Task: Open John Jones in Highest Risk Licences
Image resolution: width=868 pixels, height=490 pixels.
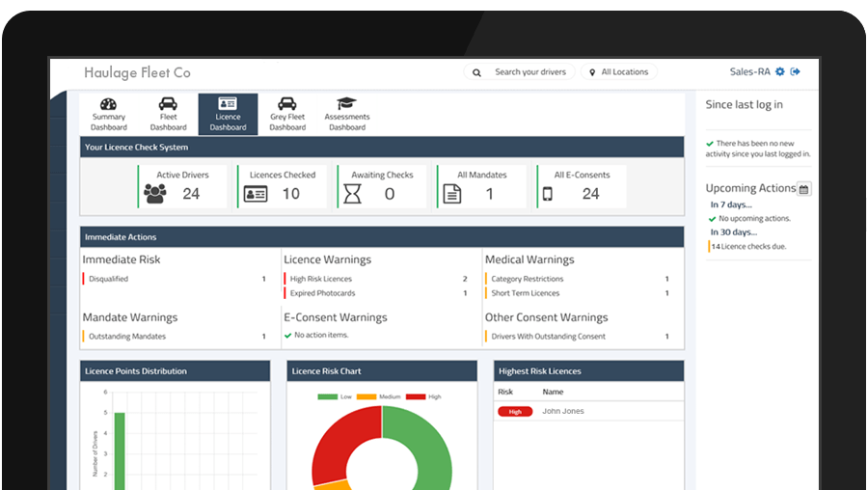Action: coord(563,411)
